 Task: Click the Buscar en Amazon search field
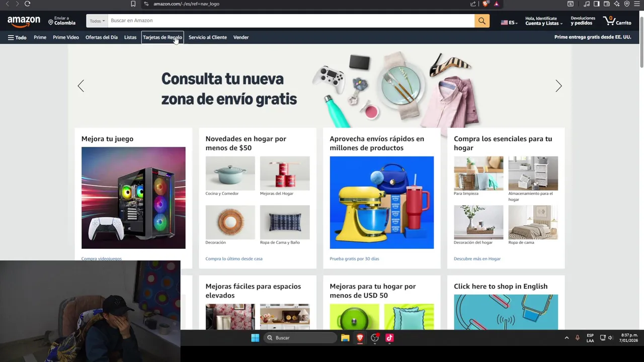291,21
